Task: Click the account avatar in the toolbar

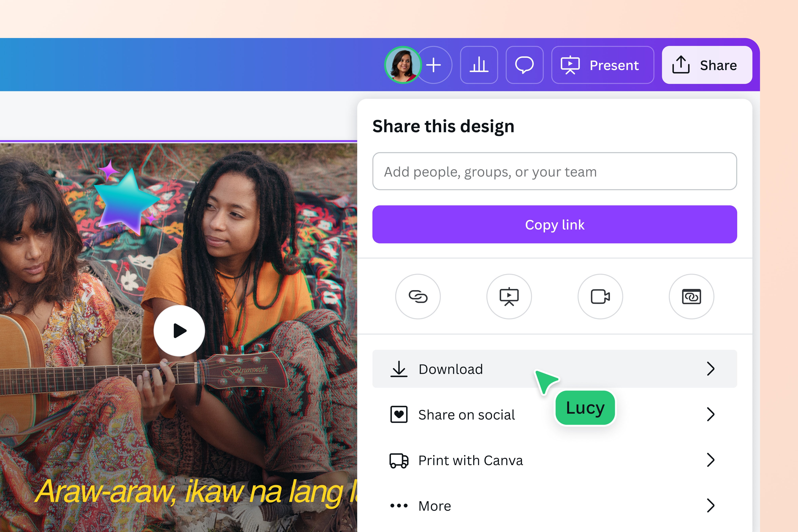Action: point(402,65)
